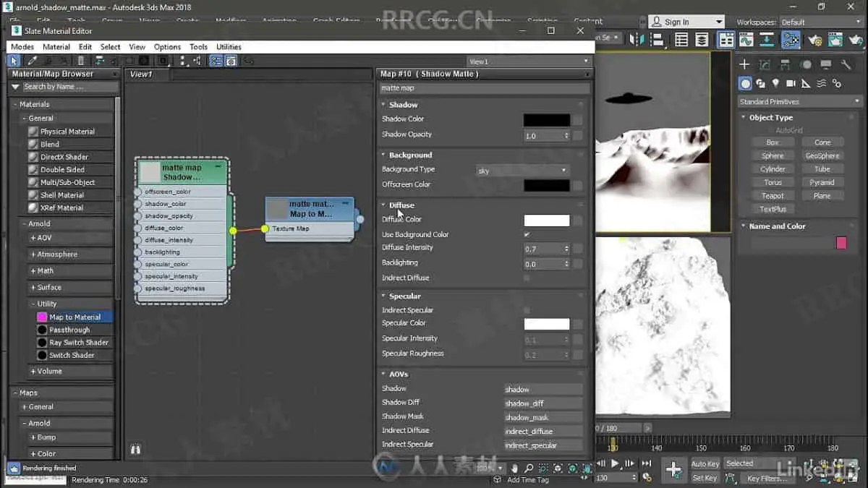Collapse the Object Type rollout
Image resolution: width=868 pixels, height=488 pixels.
pos(744,117)
